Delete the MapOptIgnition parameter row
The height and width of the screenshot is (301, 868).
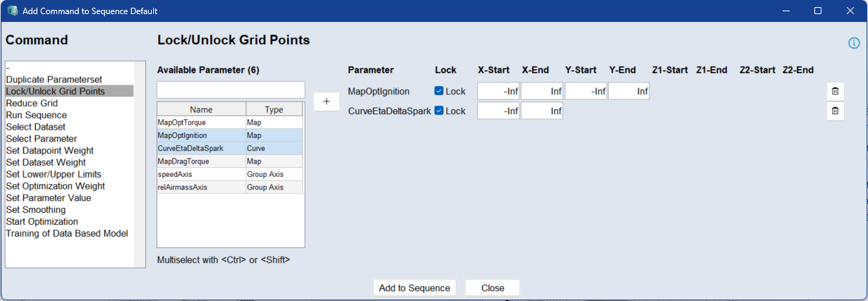835,91
